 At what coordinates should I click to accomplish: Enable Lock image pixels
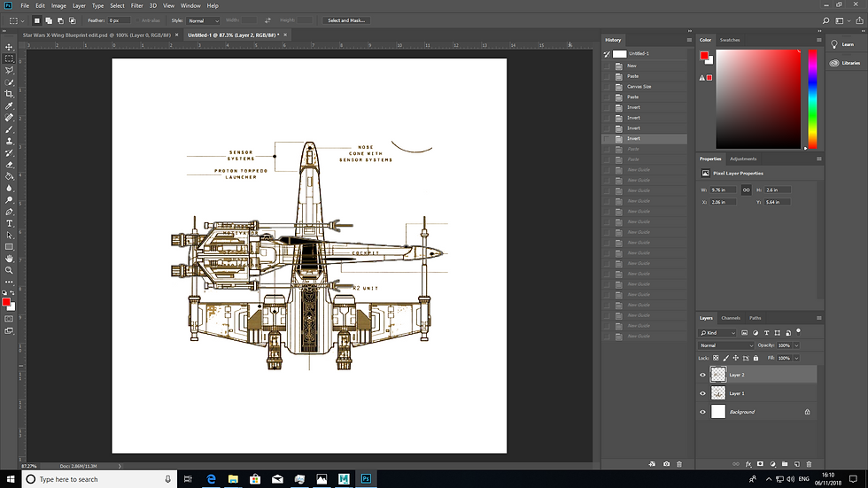(725, 358)
